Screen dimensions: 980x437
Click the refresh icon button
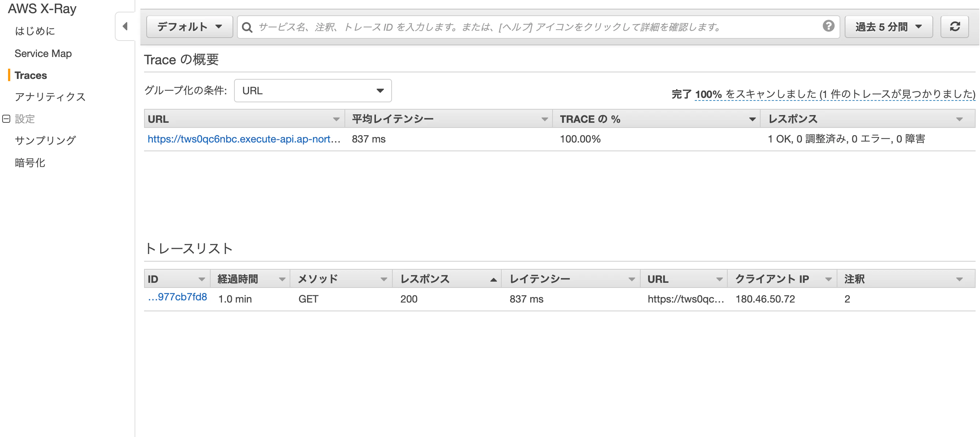click(954, 27)
